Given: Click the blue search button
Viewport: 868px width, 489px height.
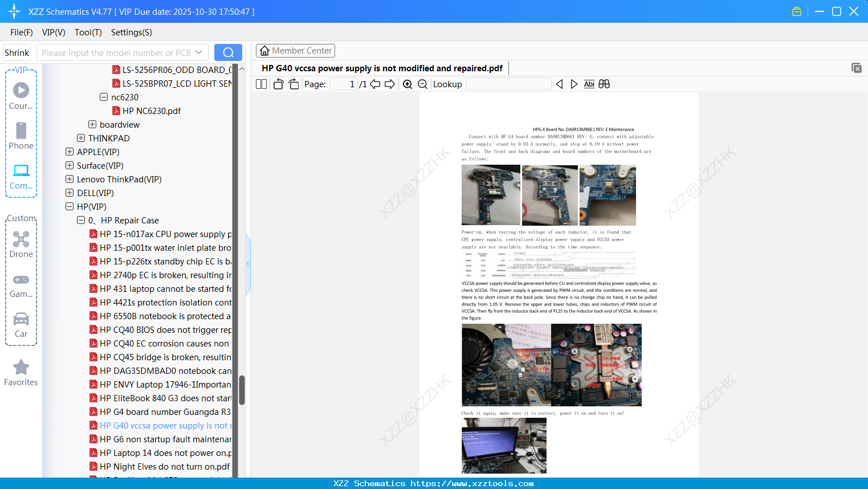Looking at the screenshot, I should [x=228, y=52].
